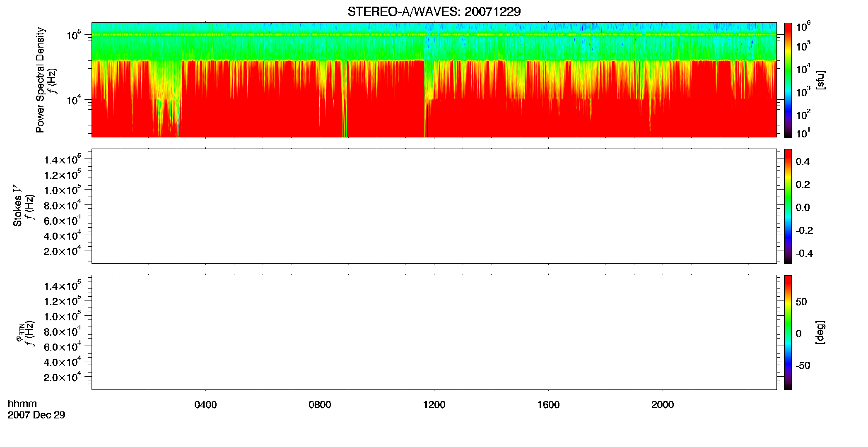Screen dimensions: 868x447
Task: Click the [deg] color bar unit label
Action: pyautogui.click(x=820, y=332)
